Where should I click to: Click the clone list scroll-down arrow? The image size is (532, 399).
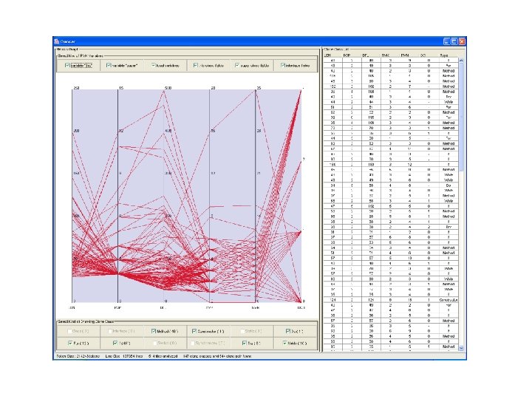pyautogui.click(x=461, y=348)
